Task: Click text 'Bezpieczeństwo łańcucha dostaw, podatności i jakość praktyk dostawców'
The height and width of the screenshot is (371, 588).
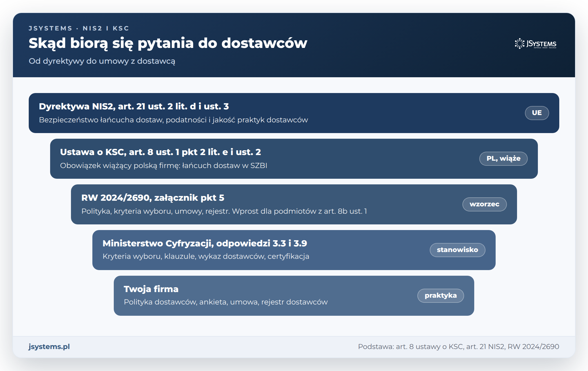Action: pos(173,120)
